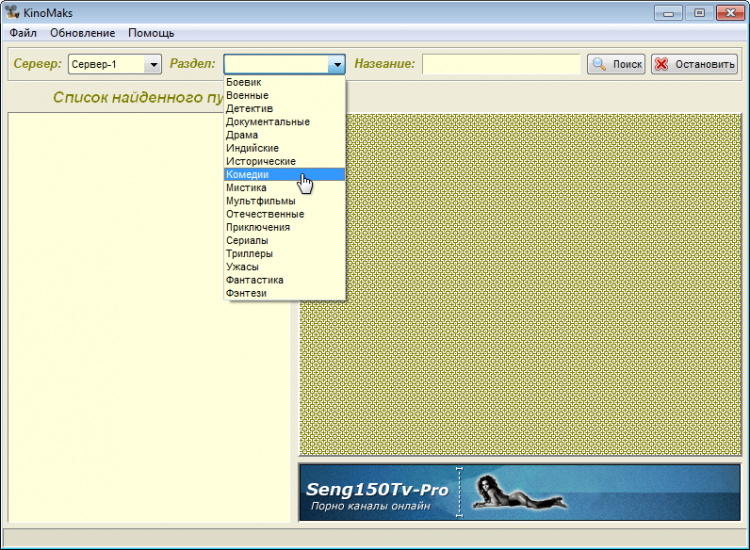Start search with the Поиск button
This screenshot has height=550, width=750.
pyautogui.click(x=616, y=64)
